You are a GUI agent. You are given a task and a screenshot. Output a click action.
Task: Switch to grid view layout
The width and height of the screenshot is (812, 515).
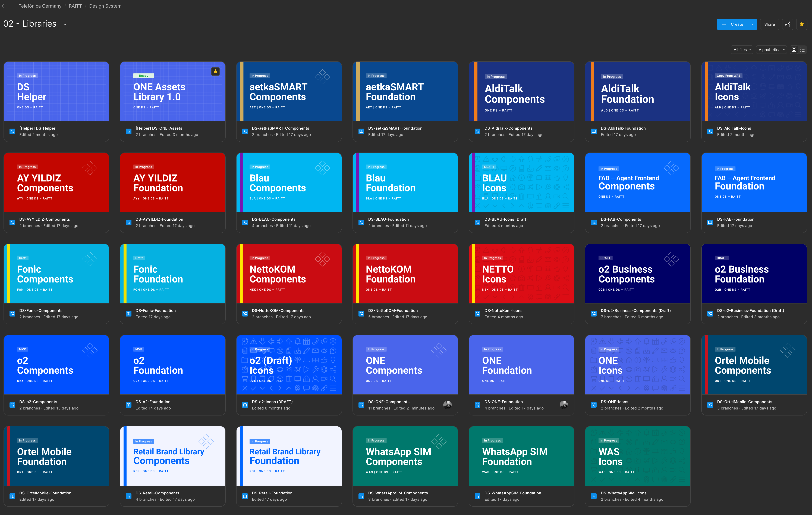[794, 50]
